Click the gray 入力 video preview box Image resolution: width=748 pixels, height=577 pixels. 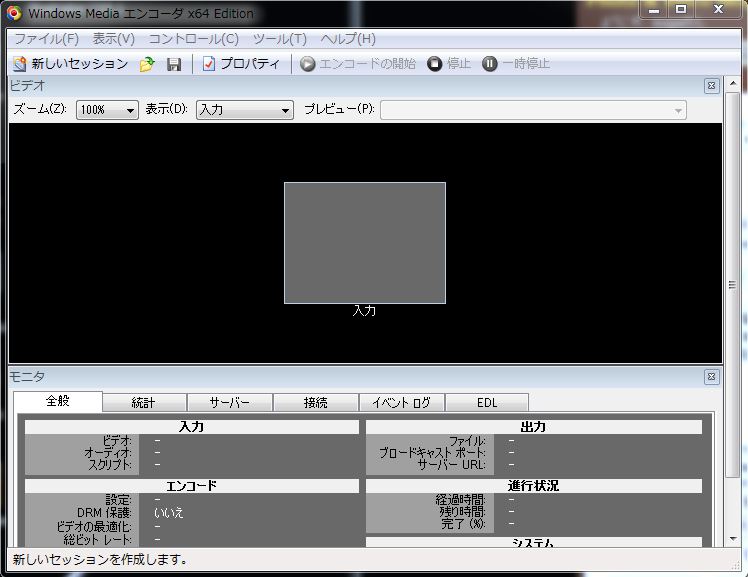[365, 243]
